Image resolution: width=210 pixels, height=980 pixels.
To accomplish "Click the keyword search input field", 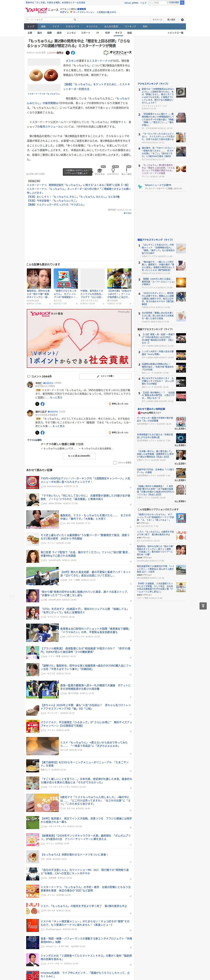I will (x=49, y=20).
